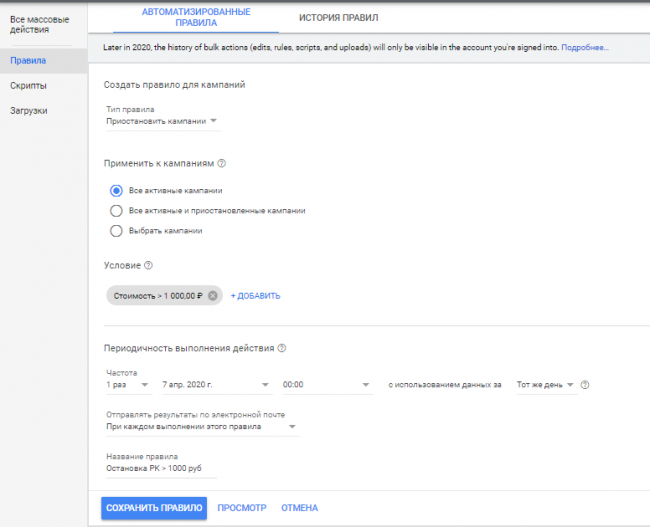Screen dimensions: 650x527
Task: Click the Название правила text field
Action: coord(160,469)
